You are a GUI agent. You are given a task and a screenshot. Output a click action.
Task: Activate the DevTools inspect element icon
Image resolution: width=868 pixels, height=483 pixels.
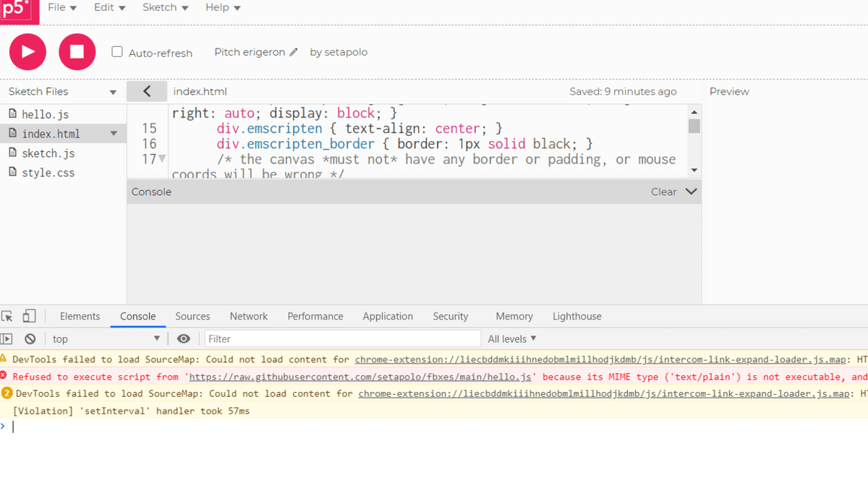coord(7,316)
